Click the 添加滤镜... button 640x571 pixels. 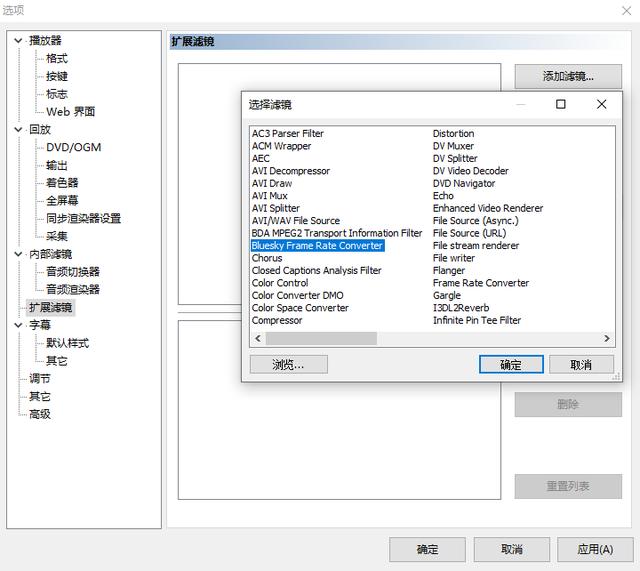(568, 76)
